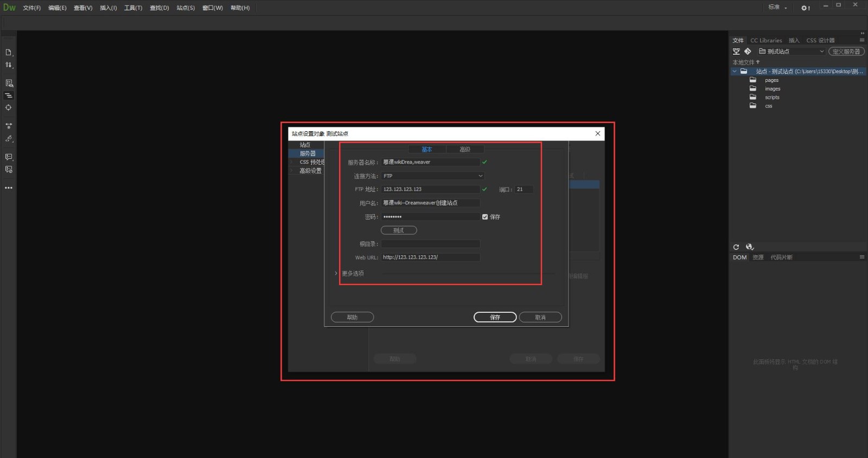Click the Expand All code icon
This screenshot has width=868, height=458.
pyautogui.click(x=9, y=126)
